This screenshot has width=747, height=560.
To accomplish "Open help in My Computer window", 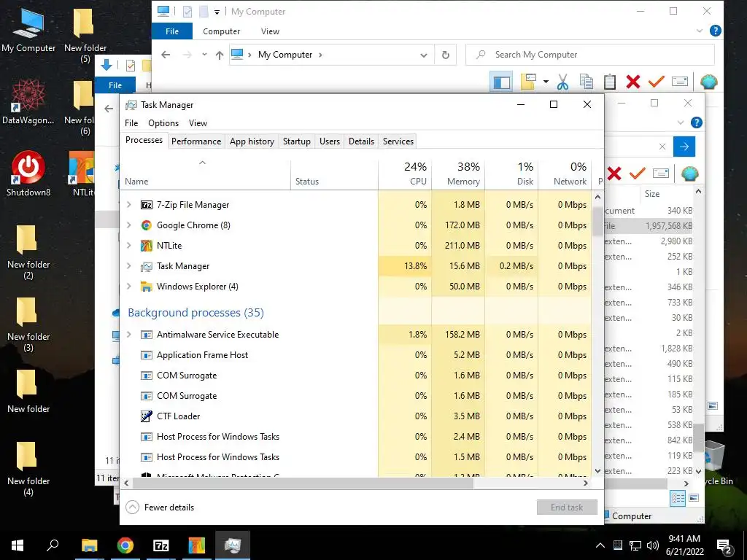I will click(715, 31).
